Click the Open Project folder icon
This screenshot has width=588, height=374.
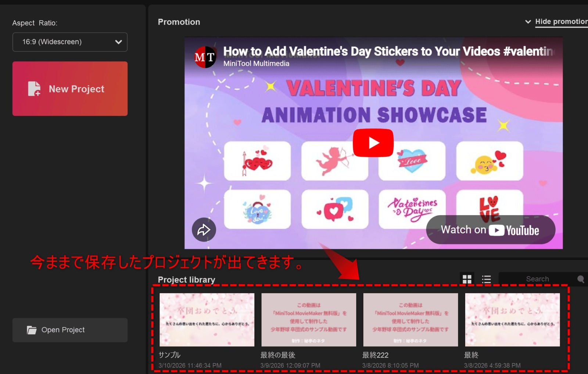pos(32,330)
